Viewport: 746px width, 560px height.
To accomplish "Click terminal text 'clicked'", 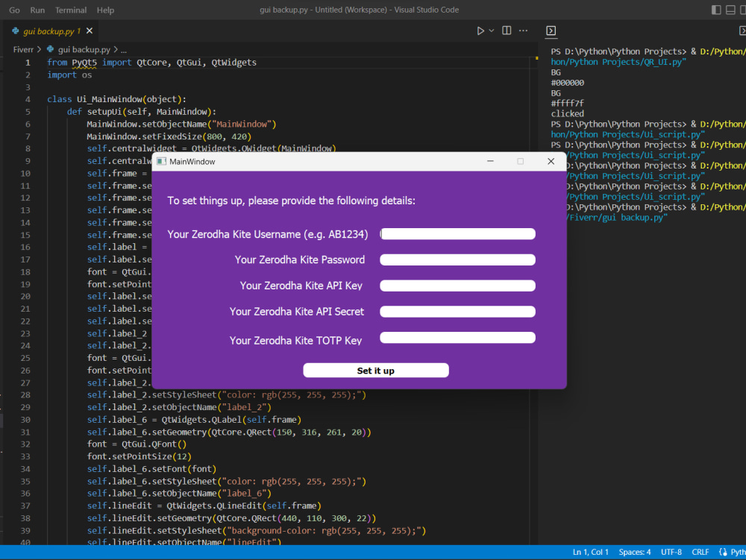I will 568,113.
